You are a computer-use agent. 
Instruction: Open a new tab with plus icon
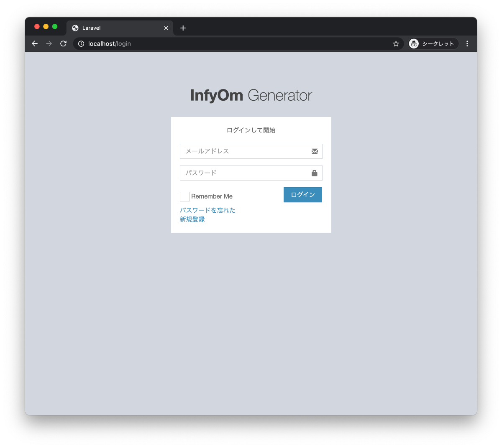click(183, 28)
